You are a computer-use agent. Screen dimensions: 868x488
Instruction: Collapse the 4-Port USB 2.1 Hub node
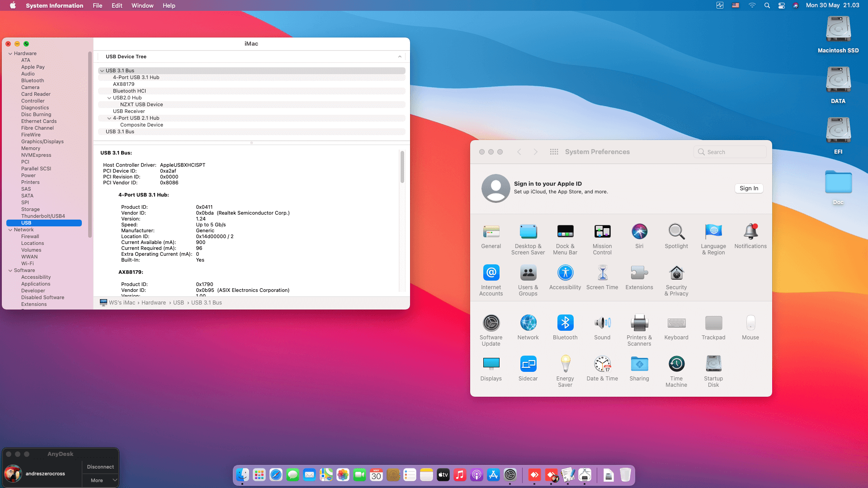[109, 118]
